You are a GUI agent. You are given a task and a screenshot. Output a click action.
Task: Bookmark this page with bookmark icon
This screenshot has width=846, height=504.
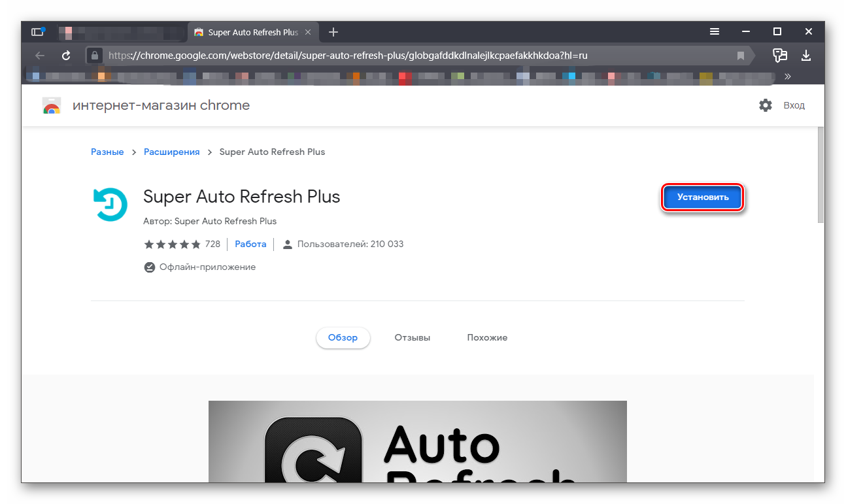[741, 56]
